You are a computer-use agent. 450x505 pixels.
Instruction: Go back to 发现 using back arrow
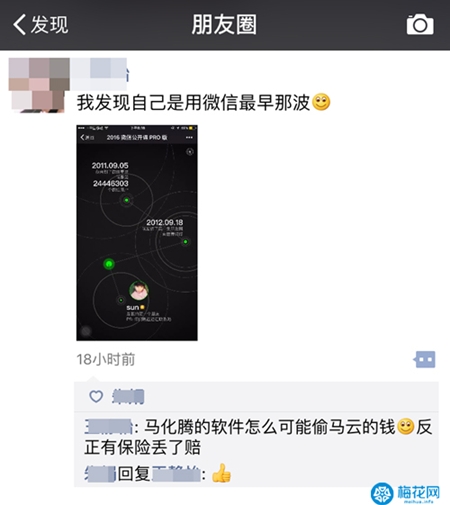point(19,24)
